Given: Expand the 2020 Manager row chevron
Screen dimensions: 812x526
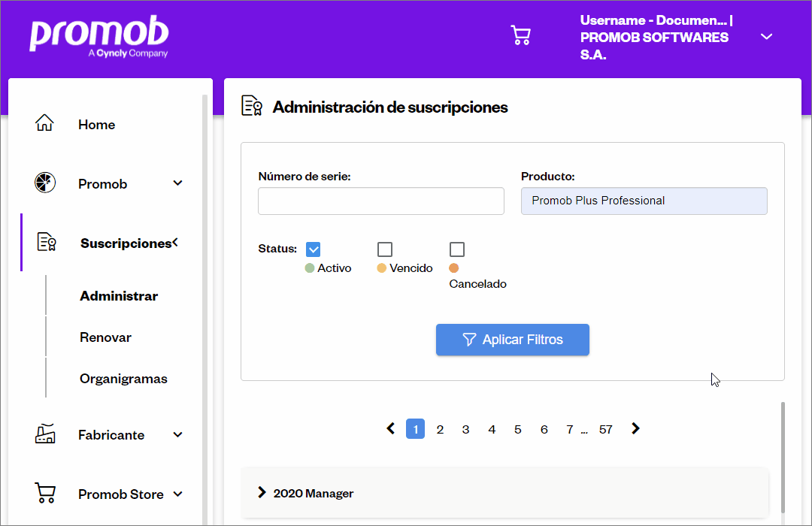Looking at the screenshot, I should [262, 492].
